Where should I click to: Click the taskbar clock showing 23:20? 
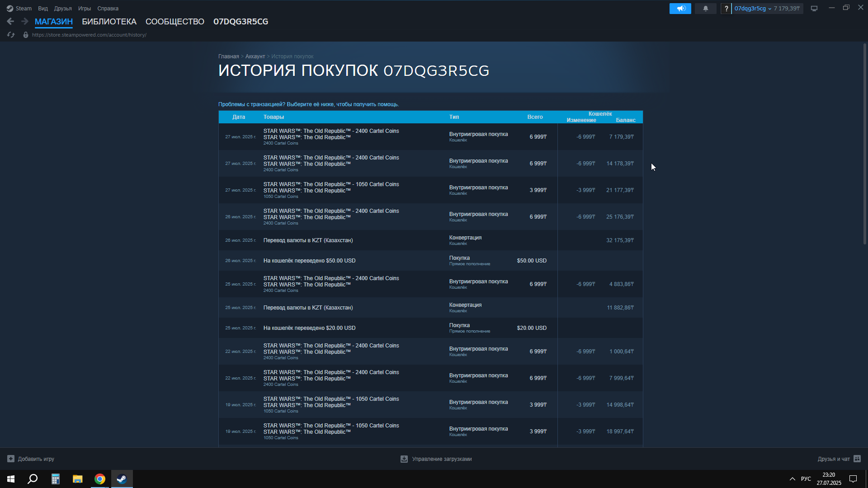[x=829, y=479]
